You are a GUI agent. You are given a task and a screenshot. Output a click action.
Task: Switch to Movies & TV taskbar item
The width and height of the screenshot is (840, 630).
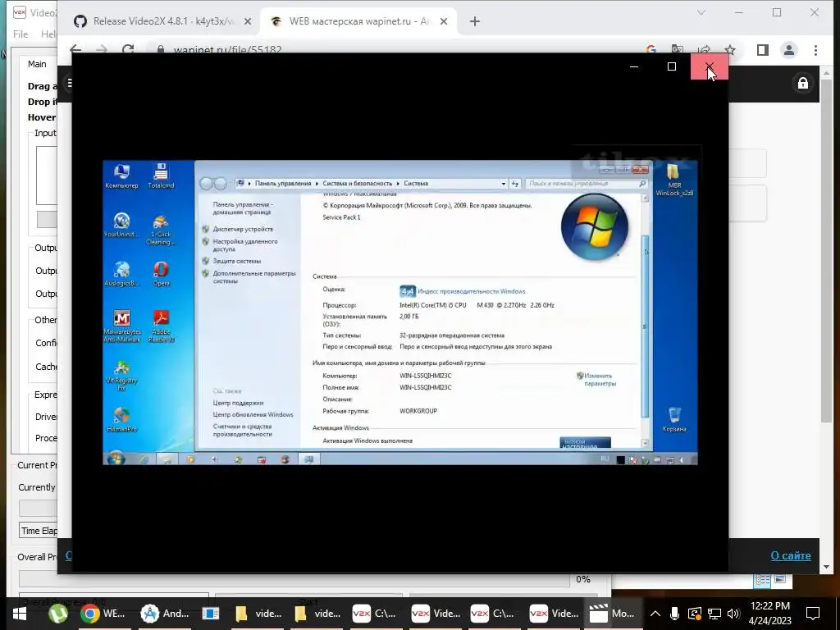612,614
